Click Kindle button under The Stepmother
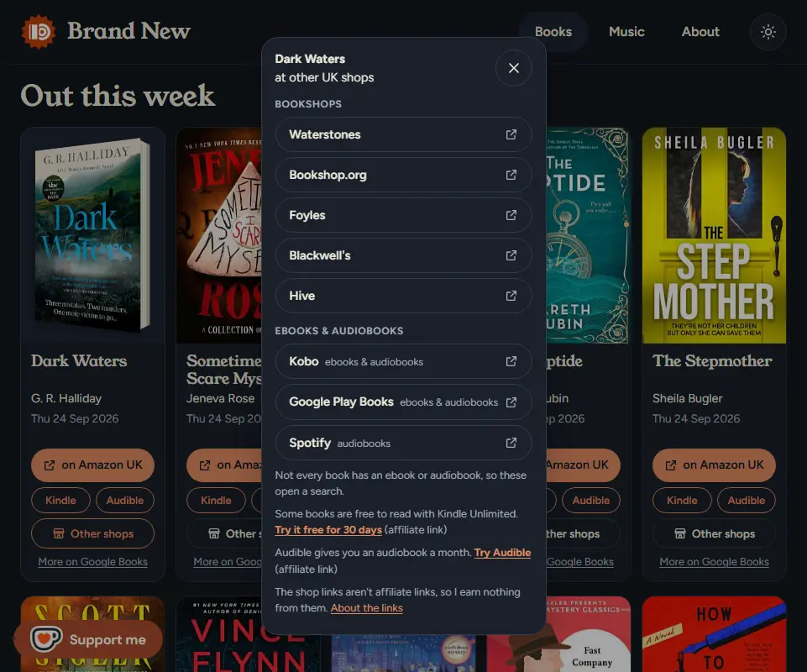 coord(682,501)
